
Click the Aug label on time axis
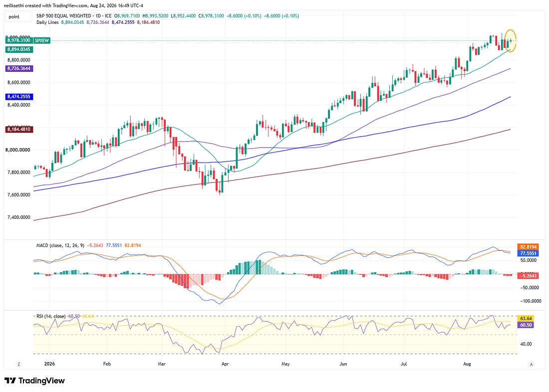(x=467, y=364)
